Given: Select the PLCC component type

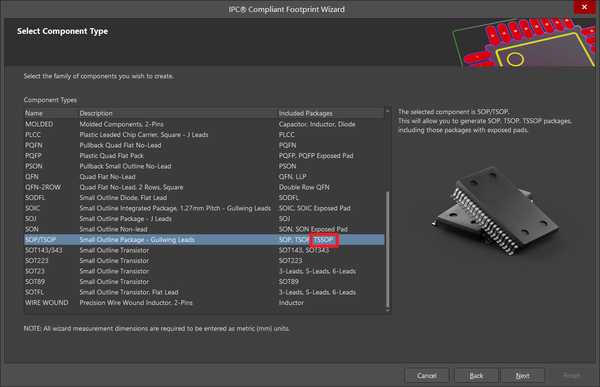Looking at the screenshot, I should (204, 135).
